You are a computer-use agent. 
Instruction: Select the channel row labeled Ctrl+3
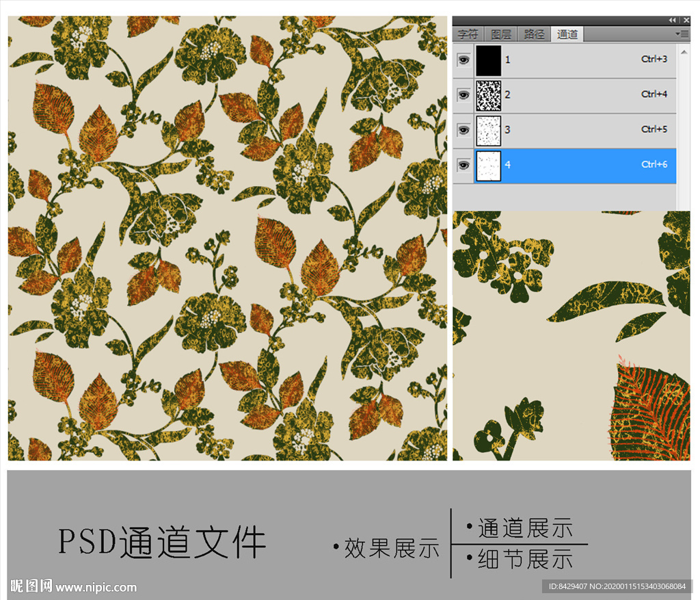coord(588,60)
